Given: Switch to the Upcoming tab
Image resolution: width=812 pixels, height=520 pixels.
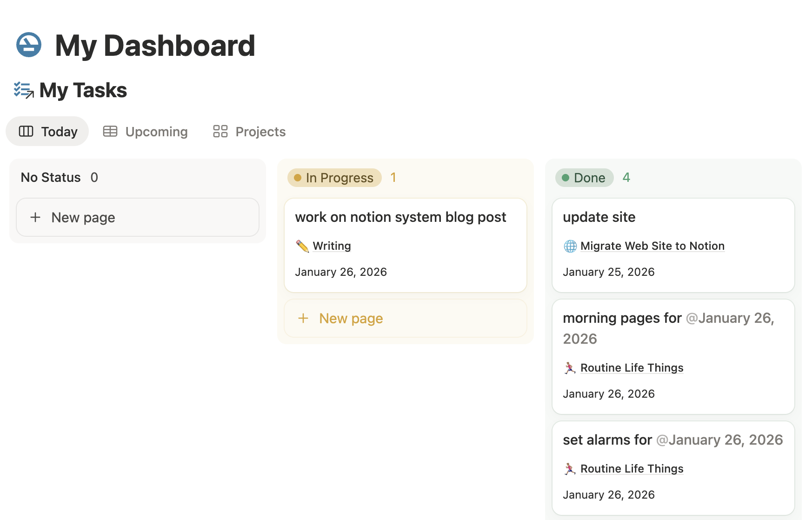Looking at the screenshot, I should pos(156,131).
